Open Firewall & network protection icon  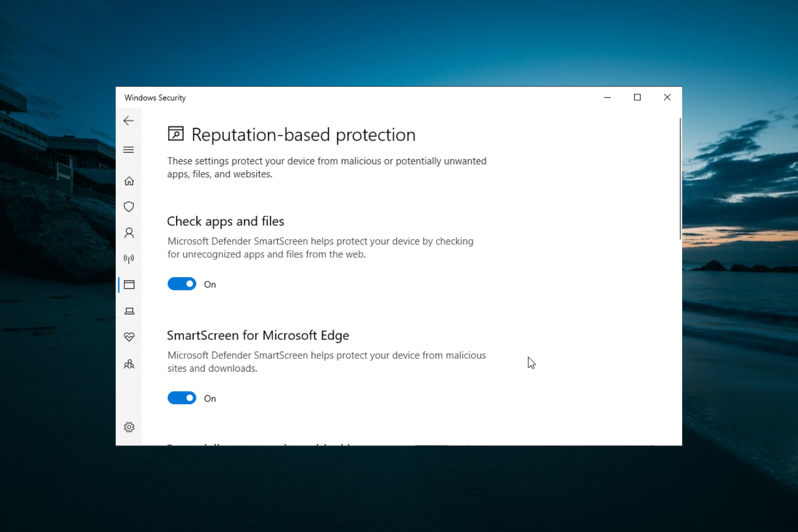pyautogui.click(x=129, y=259)
